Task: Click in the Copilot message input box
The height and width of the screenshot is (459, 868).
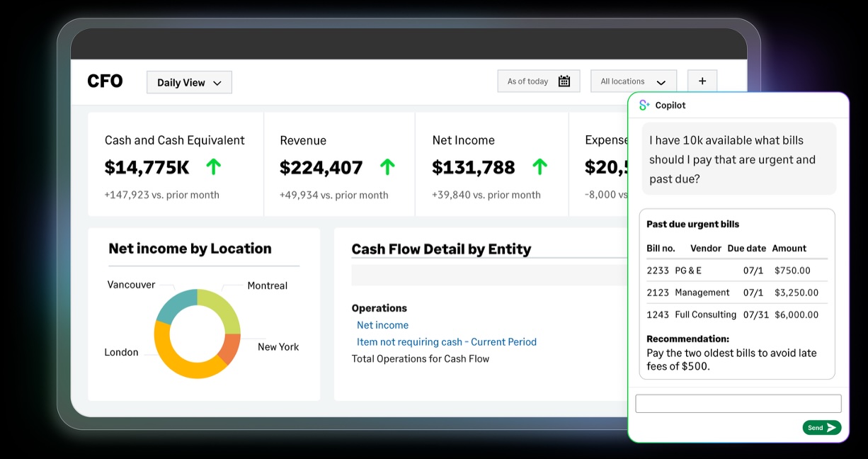Action: coord(738,404)
